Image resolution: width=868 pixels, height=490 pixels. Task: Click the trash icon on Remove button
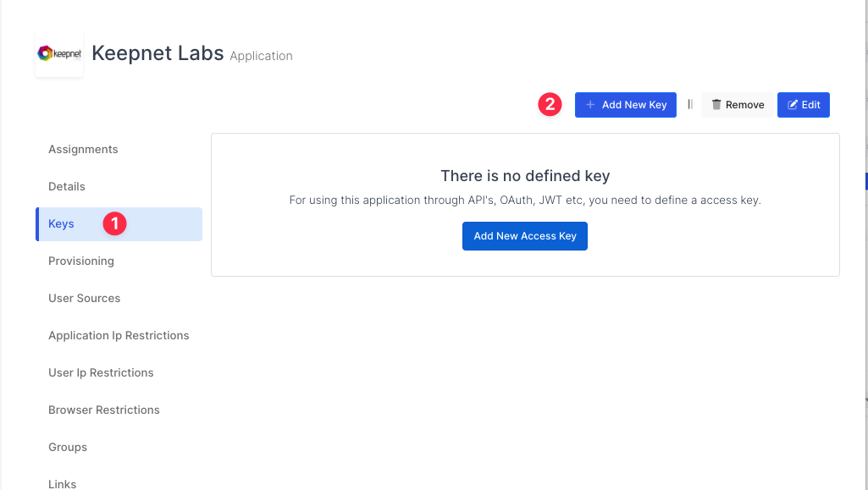coord(716,105)
